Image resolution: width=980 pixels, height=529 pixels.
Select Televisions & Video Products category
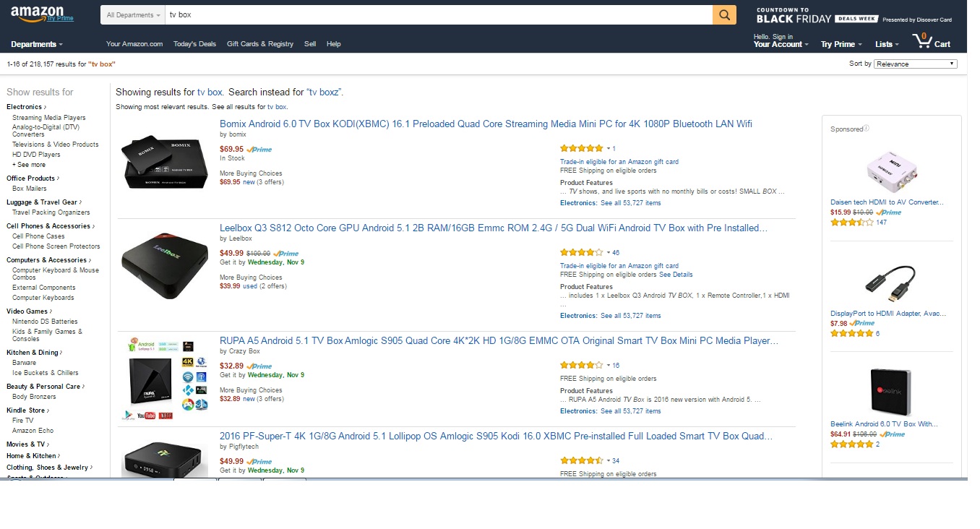pos(56,145)
